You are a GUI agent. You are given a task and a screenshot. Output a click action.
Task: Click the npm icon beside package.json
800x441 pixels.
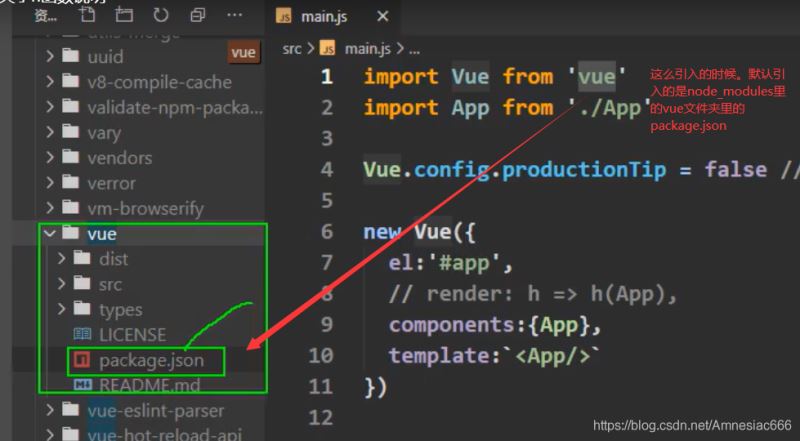[83, 360]
